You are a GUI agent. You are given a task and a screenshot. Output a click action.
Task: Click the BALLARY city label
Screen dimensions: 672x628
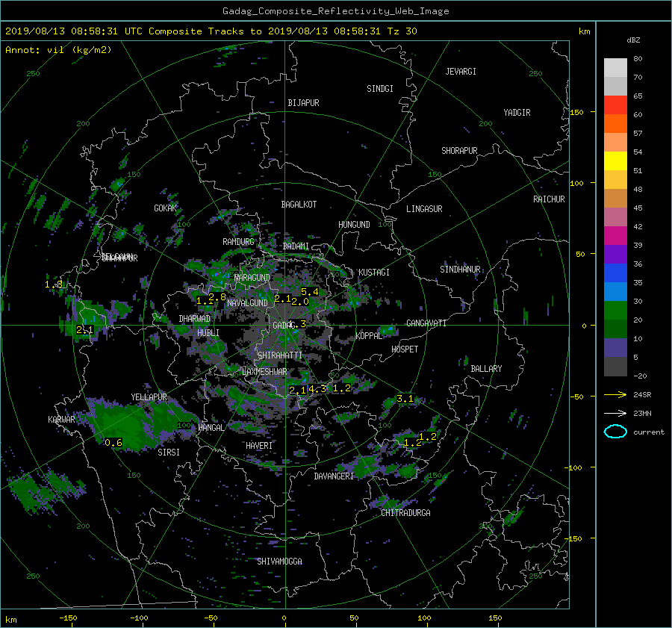click(x=486, y=369)
